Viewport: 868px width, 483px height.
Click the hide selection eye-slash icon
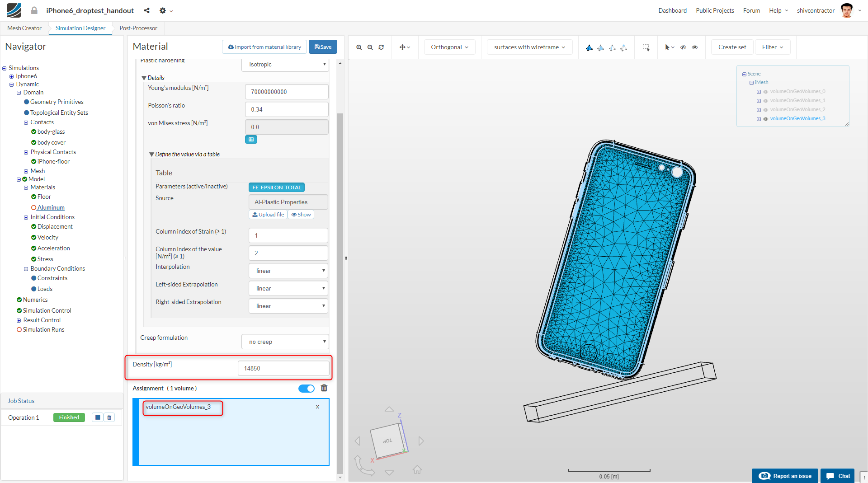[x=684, y=47]
